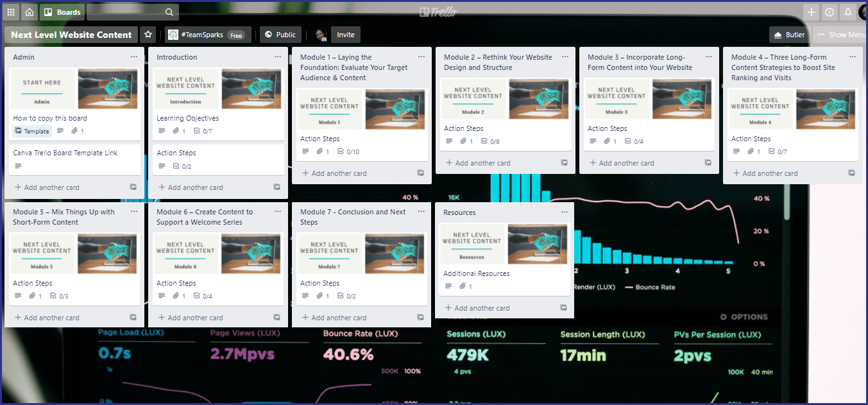Change the Public visibility setting

(280, 35)
